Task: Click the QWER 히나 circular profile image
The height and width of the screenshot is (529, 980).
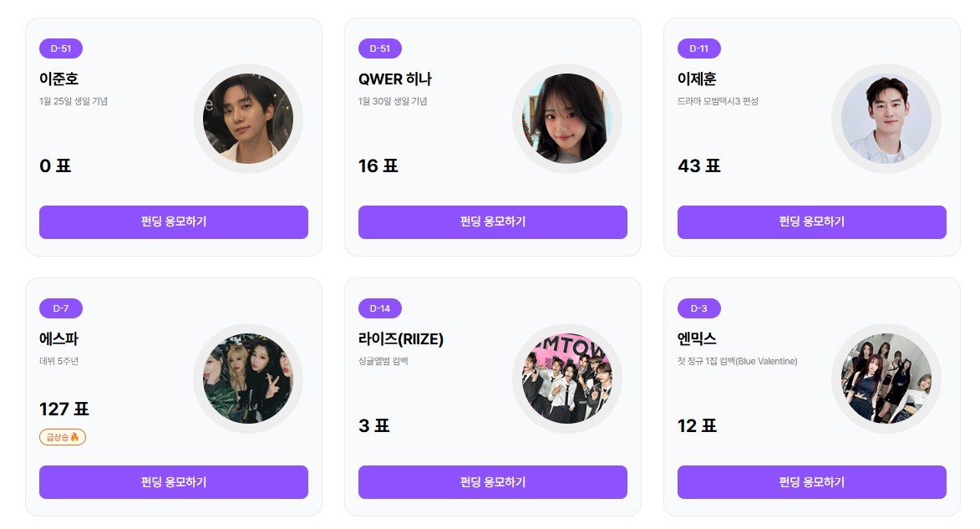Action: pos(567,119)
